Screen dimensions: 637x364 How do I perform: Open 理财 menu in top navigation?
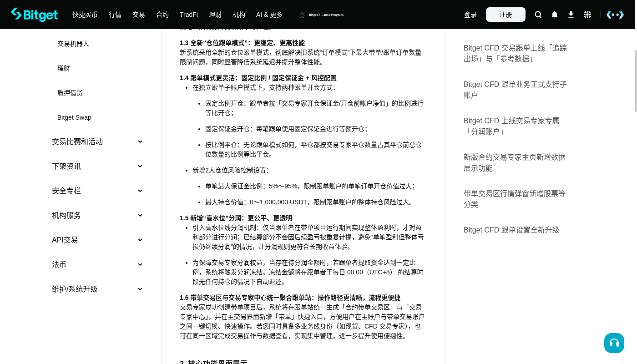tap(215, 15)
